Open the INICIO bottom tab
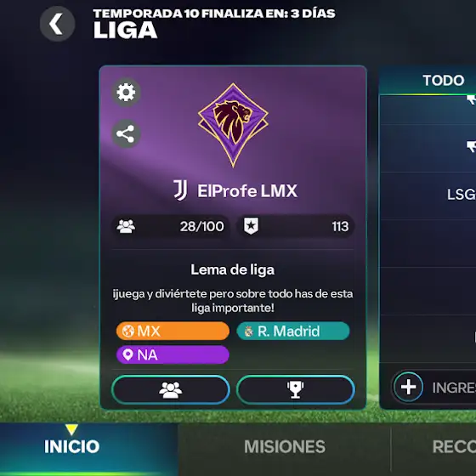Viewport: 476px width, 476px height. tap(72, 446)
